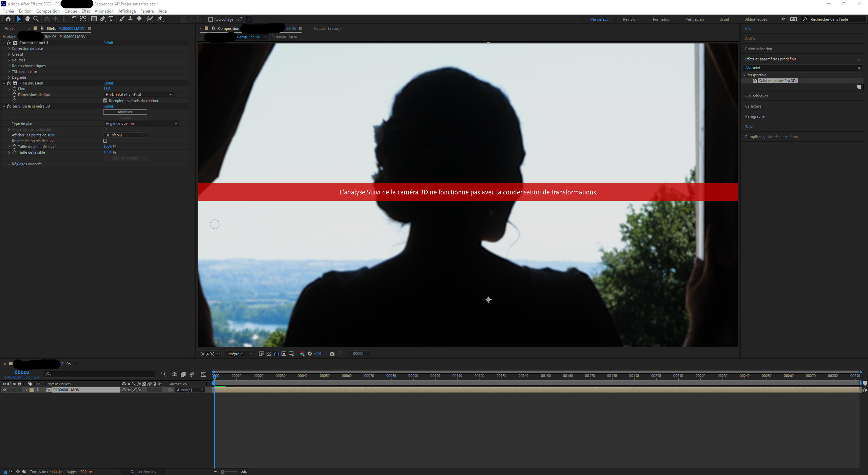Select the Pen tool
Image resolution: width=868 pixels, height=475 pixels.
(102, 19)
